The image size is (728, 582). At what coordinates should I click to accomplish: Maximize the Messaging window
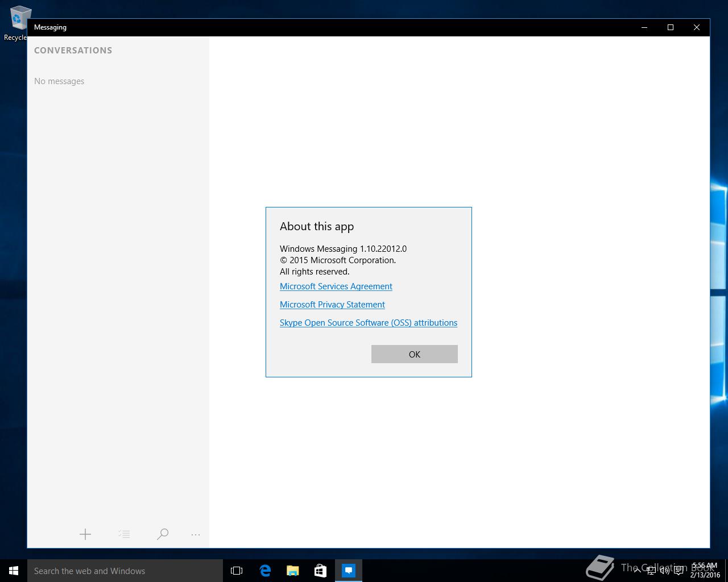pos(671,27)
